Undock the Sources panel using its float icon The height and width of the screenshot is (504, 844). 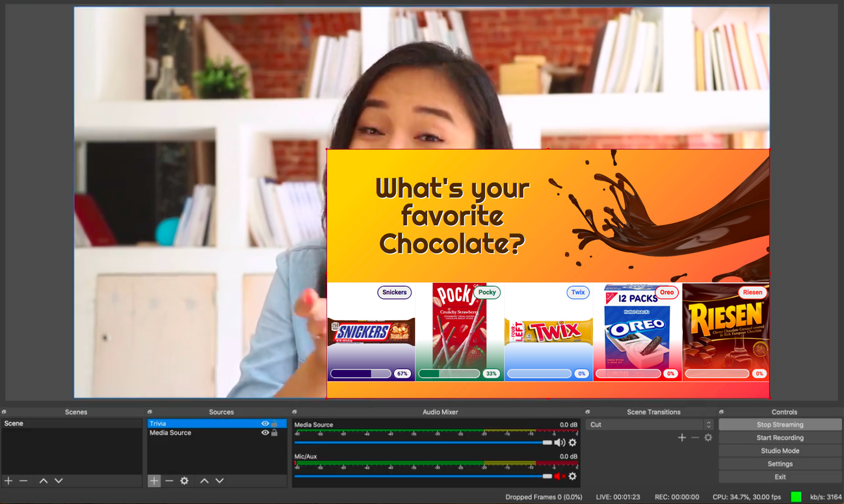click(x=150, y=412)
